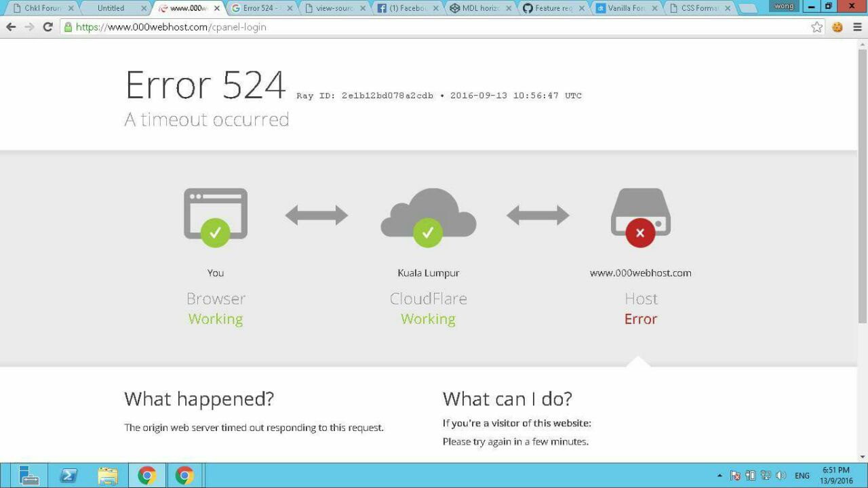Click the 'You' label
The width and height of the screenshot is (868, 488).
[216, 272]
